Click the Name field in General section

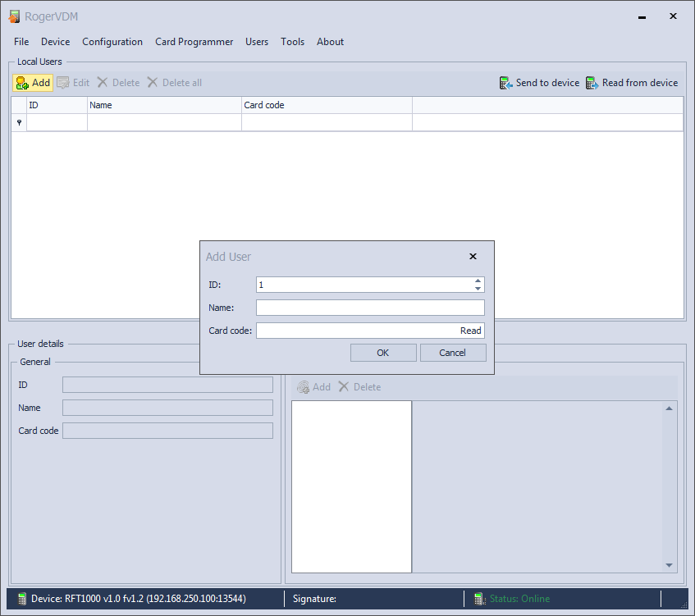click(167, 408)
